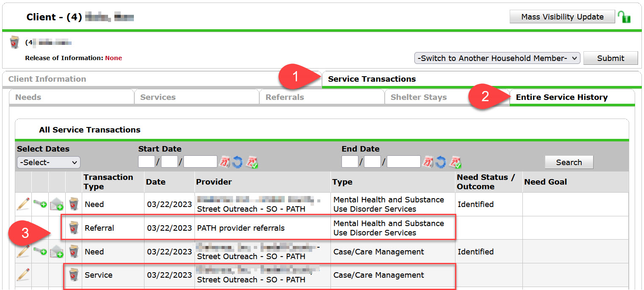
Task: Add a referral via envelope icon on the Case/Care Management Need row
Action: (57, 252)
